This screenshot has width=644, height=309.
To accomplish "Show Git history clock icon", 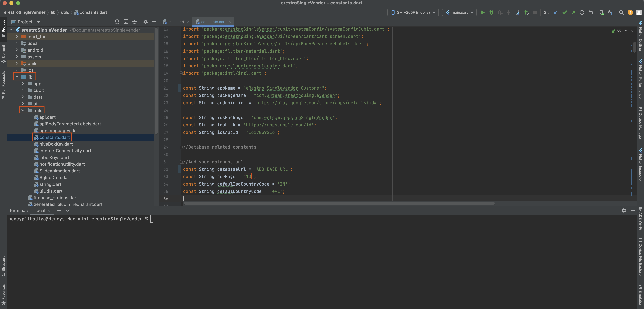I will (582, 13).
